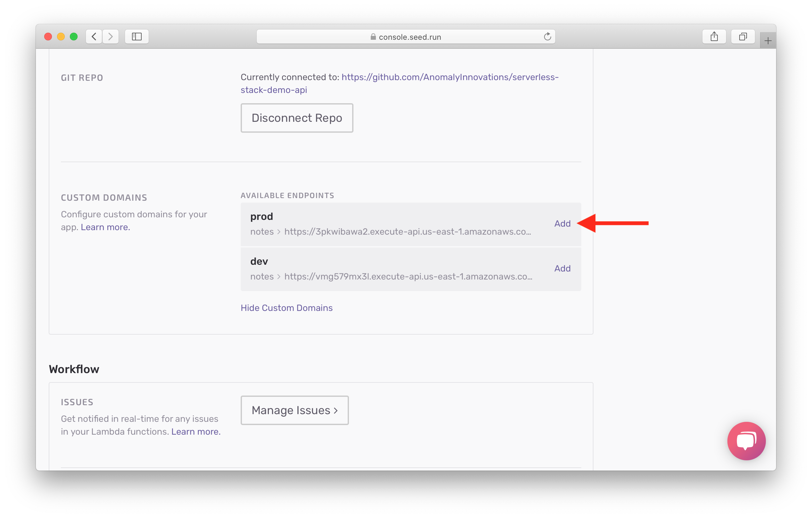This screenshot has width=812, height=518.
Task: Hide Custom Domains section
Action: pyautogui.click(x=286, y=308)
